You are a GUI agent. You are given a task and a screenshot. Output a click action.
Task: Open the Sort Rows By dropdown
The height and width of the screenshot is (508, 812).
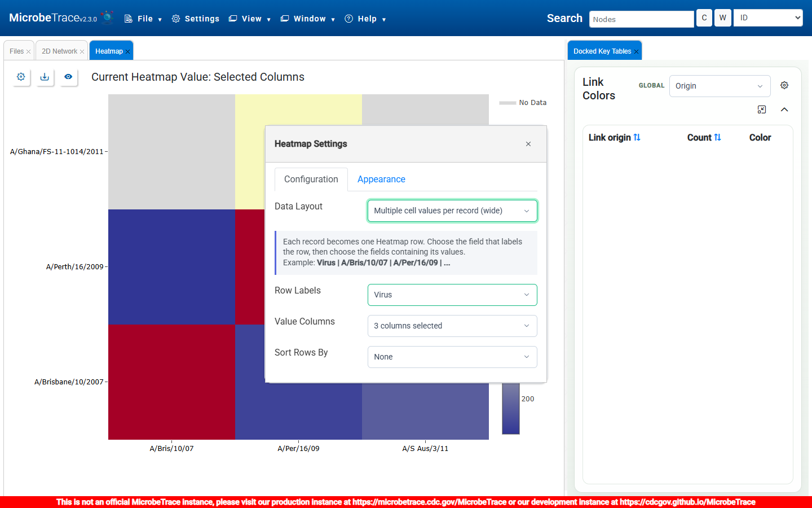[x=452, y=357]
